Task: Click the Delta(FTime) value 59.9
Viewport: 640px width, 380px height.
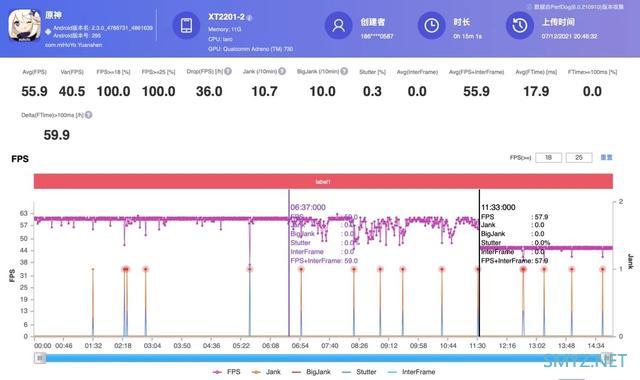Action: point(57,135)
